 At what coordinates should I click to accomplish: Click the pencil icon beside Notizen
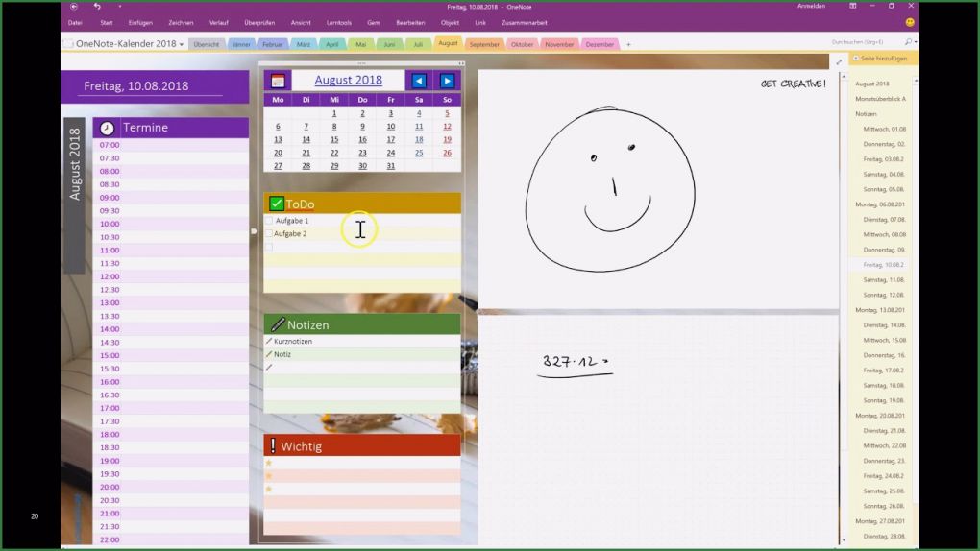(x=278, y=324)
